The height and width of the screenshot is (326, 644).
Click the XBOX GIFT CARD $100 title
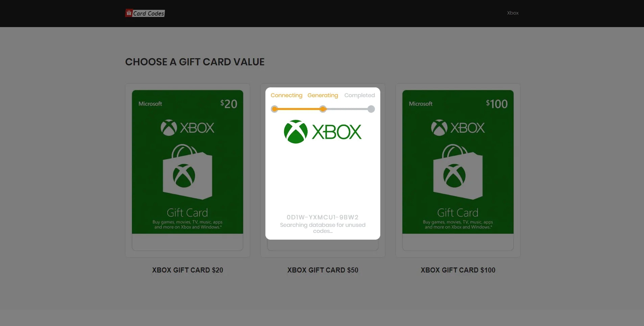pos(458,270)
